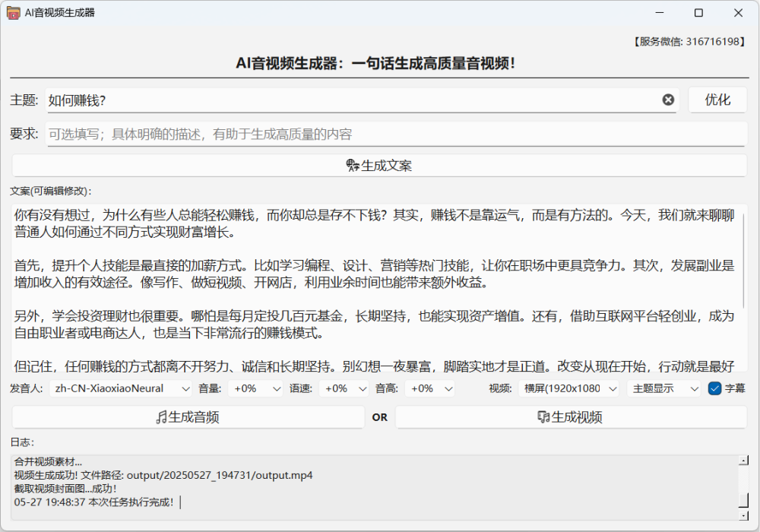Click the app logo icon in the title bar
760x532 pixels.
[x=12, y=13]
